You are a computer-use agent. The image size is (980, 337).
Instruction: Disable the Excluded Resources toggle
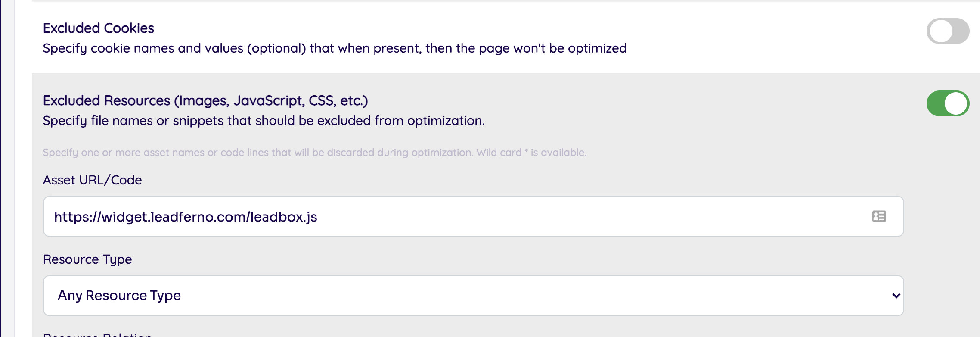(948, 103)
